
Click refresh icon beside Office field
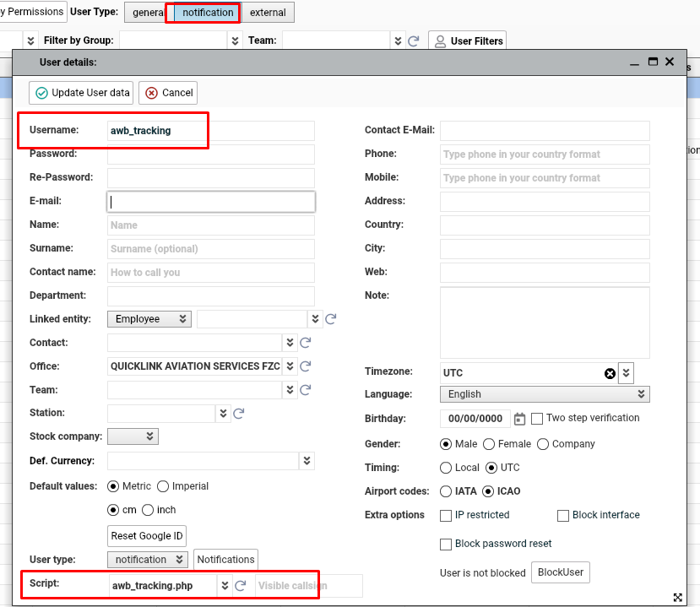point(306,366)
